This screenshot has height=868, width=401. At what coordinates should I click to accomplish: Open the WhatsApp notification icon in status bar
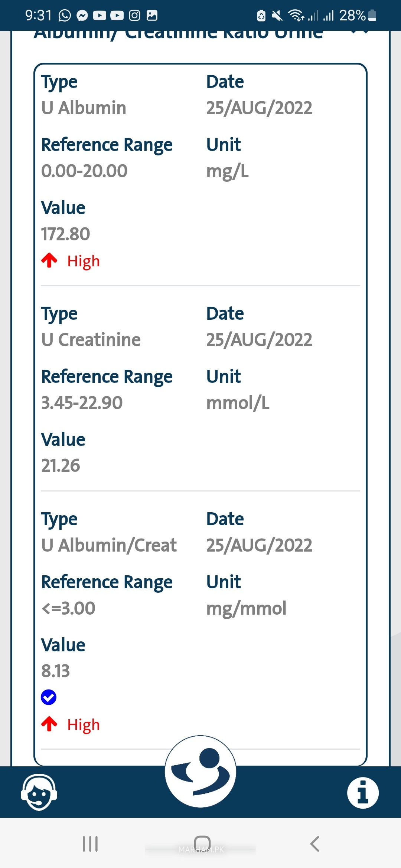point(65,15)
